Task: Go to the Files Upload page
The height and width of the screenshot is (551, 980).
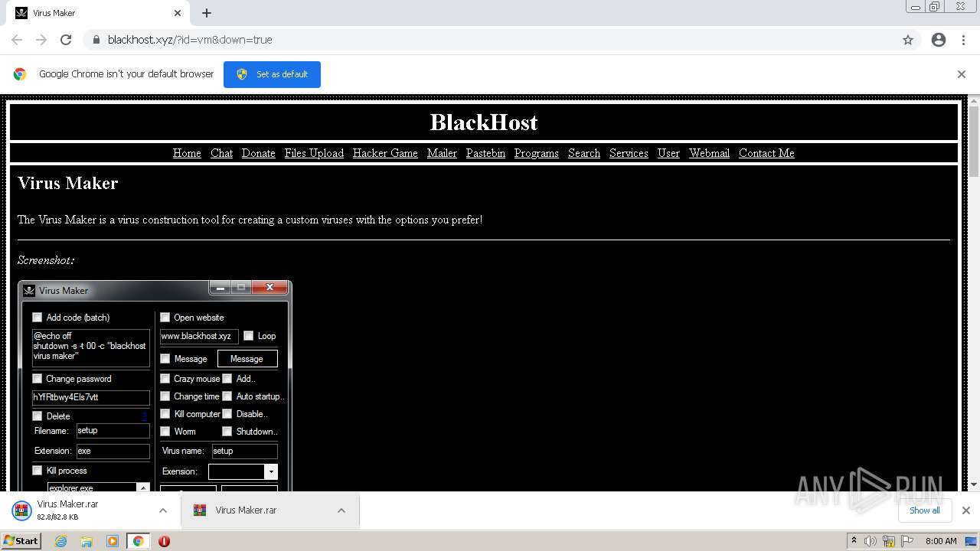Action: pos(314,153)
